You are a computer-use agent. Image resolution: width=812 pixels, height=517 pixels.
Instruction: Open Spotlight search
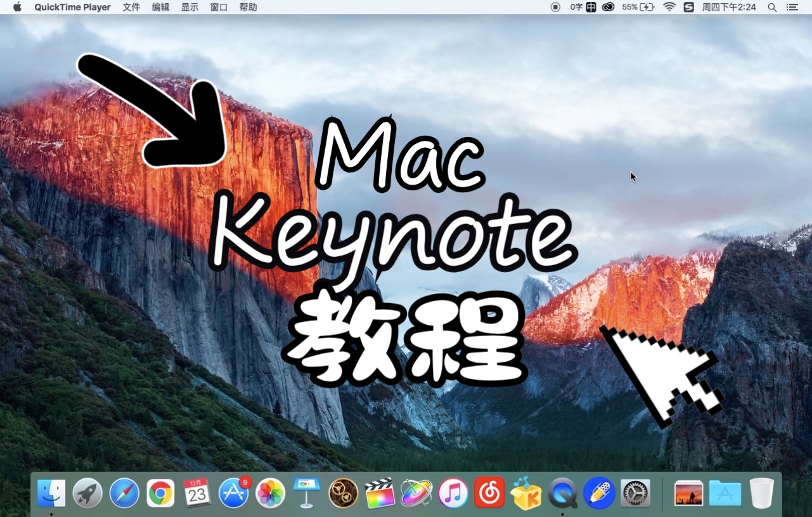tap(772, 7)
